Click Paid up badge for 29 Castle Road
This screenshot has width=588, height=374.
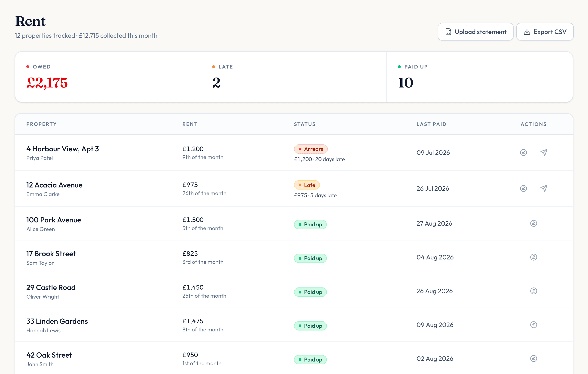pos(310,292)
